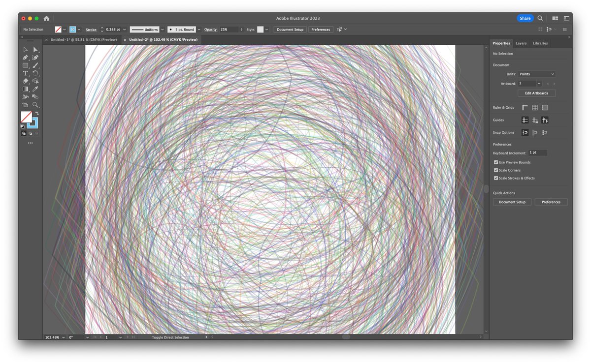Viewport: 591px width, 364px height.
Task: Click Preferences in control bar
Action: tap(321, 30)
